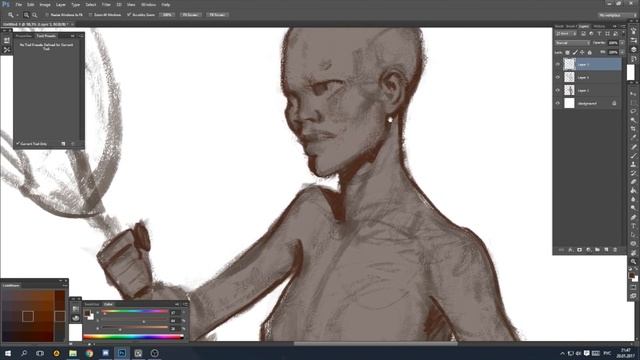Select the Clone Stamp tool

pyautogui.click(x=633, y=164)
